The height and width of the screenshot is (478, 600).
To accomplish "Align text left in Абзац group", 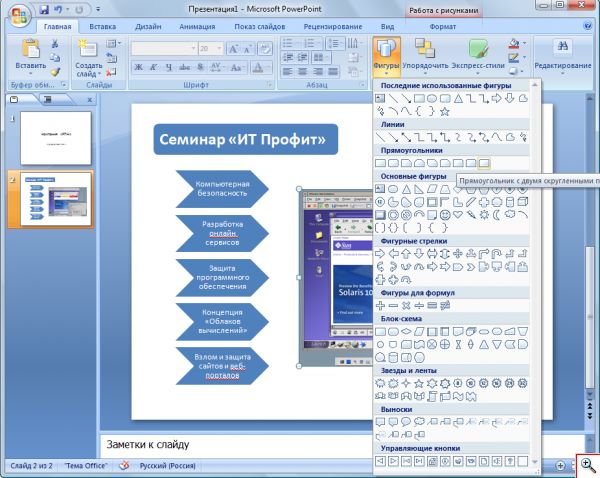I will pos(288,72).
